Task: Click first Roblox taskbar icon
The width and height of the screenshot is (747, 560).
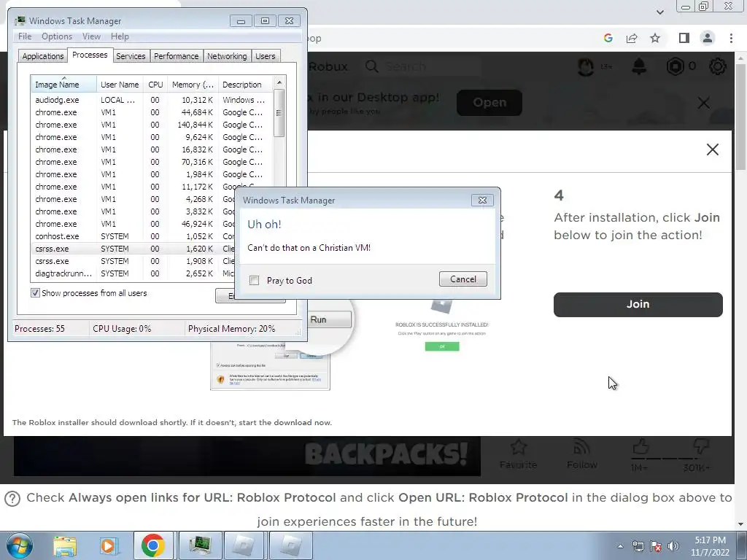Action: point(244,545)
